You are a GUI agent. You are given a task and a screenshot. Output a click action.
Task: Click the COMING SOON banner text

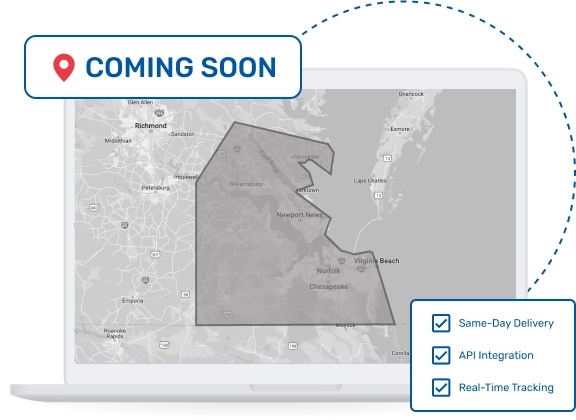coord(181,67)
